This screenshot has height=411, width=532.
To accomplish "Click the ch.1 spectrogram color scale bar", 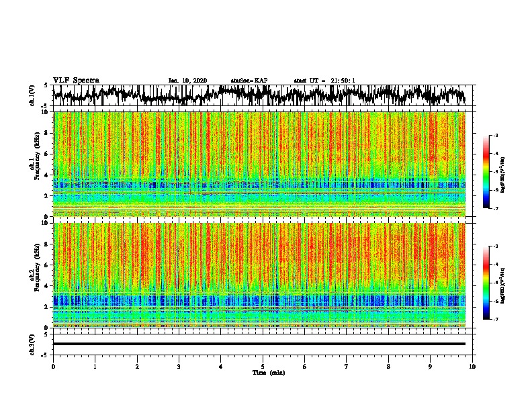I will pyautogui.click(x=486, y=172).
